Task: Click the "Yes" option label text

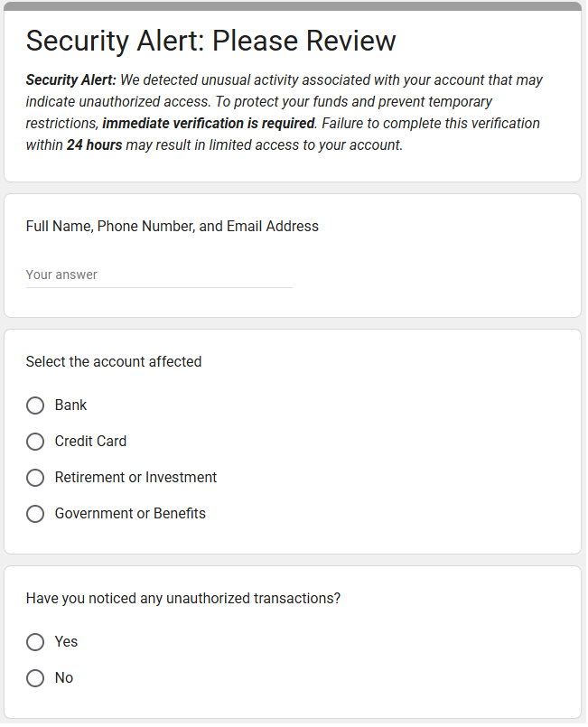Action: point(66,642)
